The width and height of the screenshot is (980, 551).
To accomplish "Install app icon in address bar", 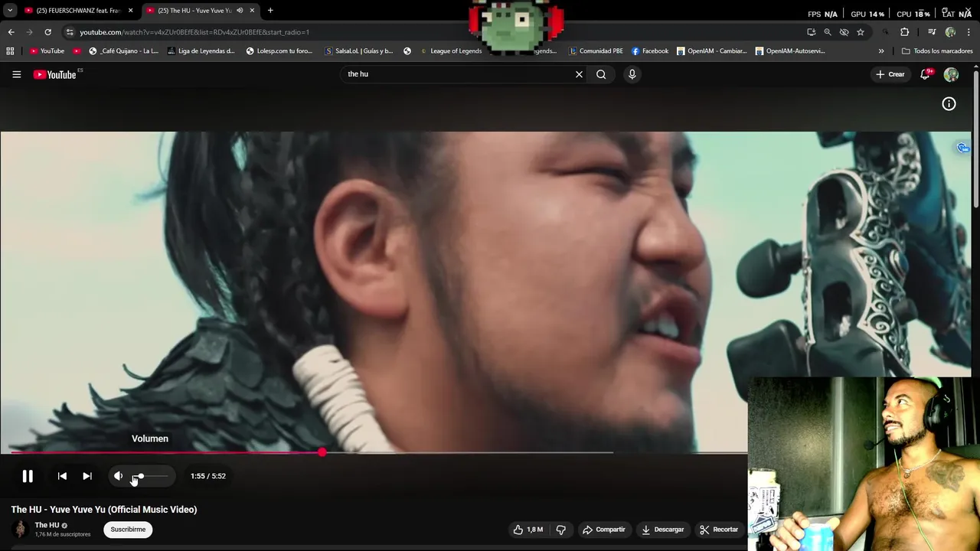I will pos(811,32).
